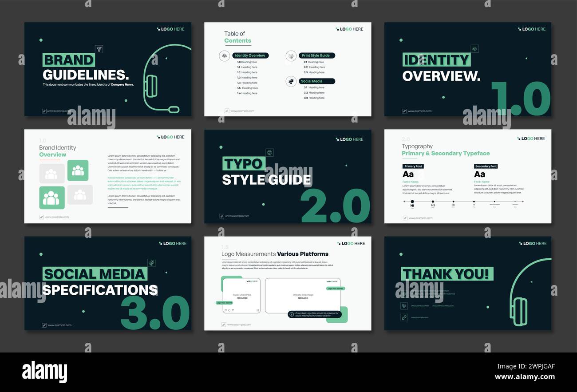
Task: Open the Typo Style Guide 2.0 slide
Action: [x=288, y=176]
